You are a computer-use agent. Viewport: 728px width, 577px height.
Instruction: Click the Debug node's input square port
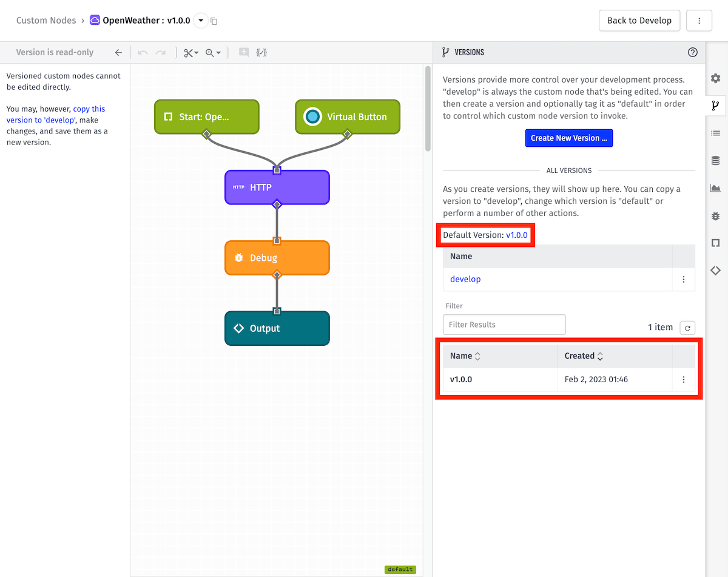pyautogui.click(x=277, y=240)
